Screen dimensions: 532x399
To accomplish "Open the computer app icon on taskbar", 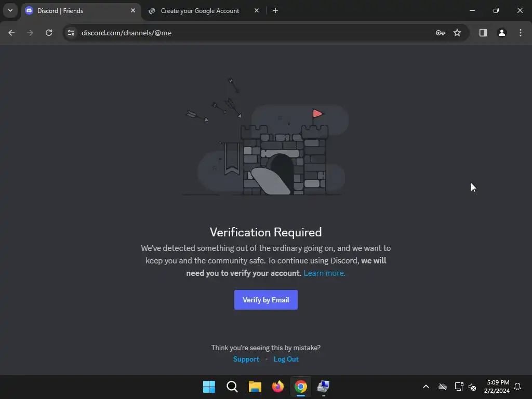I will (323, 387).
